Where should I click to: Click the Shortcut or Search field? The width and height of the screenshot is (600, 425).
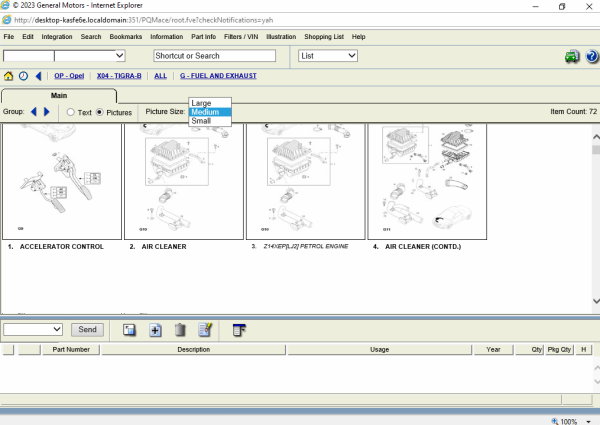(x=215, y=56)
